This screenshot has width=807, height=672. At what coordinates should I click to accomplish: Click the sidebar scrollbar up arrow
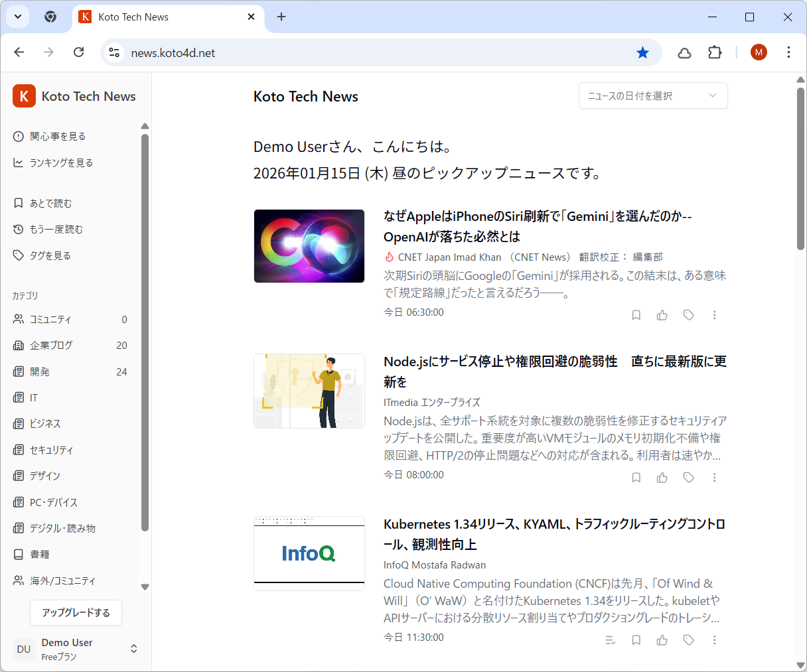(145, 126)
